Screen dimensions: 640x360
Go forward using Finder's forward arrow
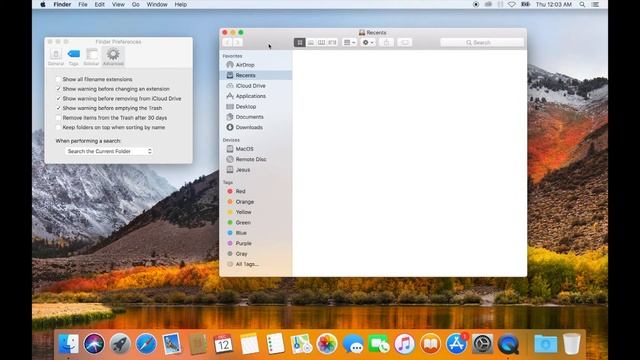(x=238, y=42)
